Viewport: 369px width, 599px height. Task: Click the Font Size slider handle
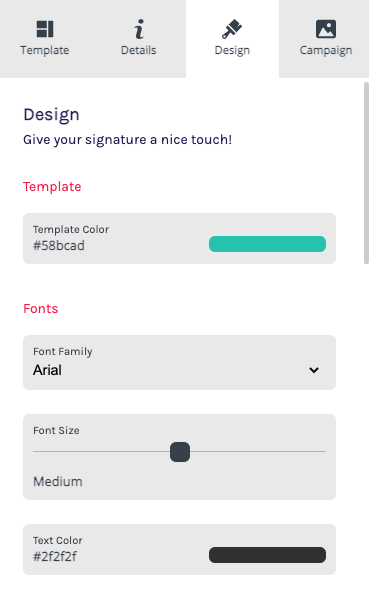click(180, 452)
